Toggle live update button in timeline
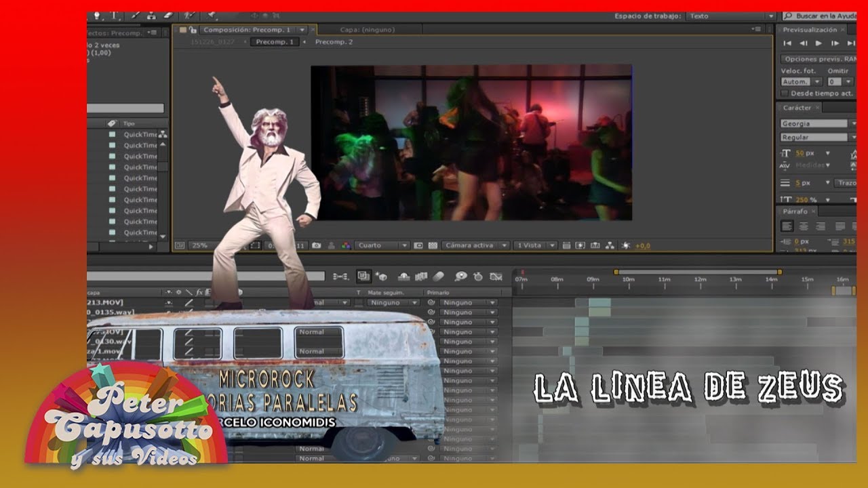The height and width of the screenshot is (488, 868). 363,277
